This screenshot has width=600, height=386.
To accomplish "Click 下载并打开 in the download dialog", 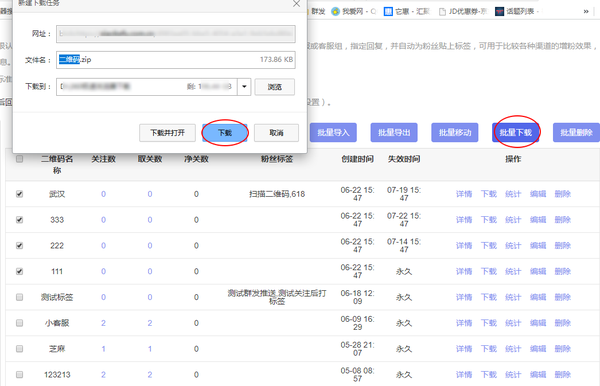I will tap(167, 133).
